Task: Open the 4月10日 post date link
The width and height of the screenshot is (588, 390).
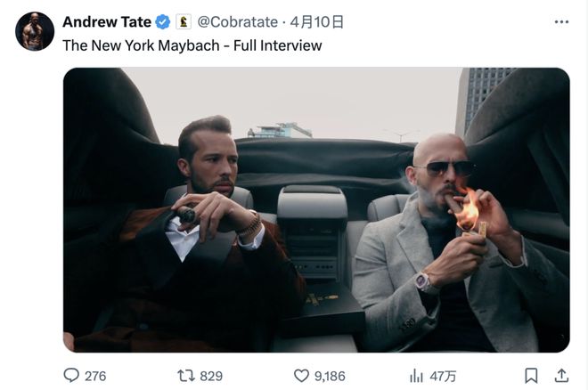Action: [317, 22]
